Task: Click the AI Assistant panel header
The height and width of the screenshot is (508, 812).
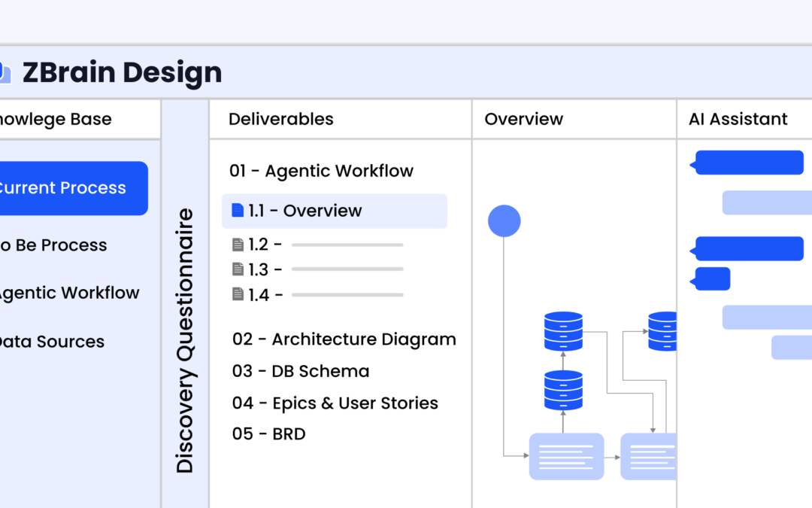Action: pyautogui.click(x=738, y=119)
